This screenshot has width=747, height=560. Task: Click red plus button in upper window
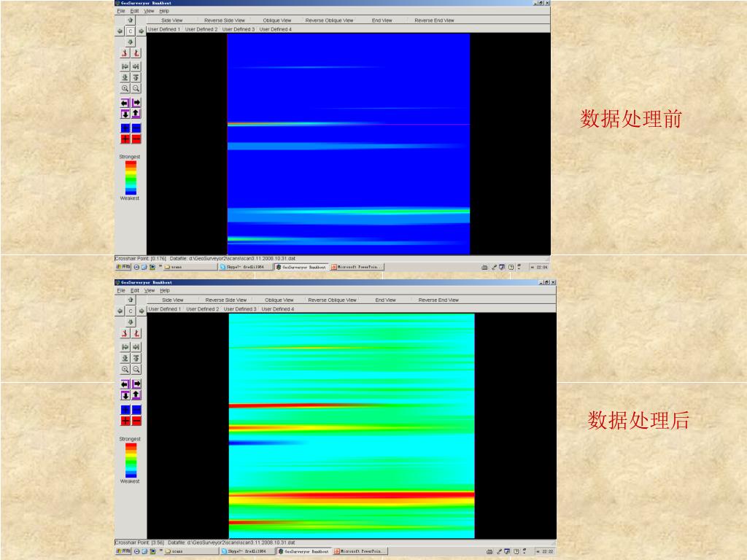click(x=125, y=139)
